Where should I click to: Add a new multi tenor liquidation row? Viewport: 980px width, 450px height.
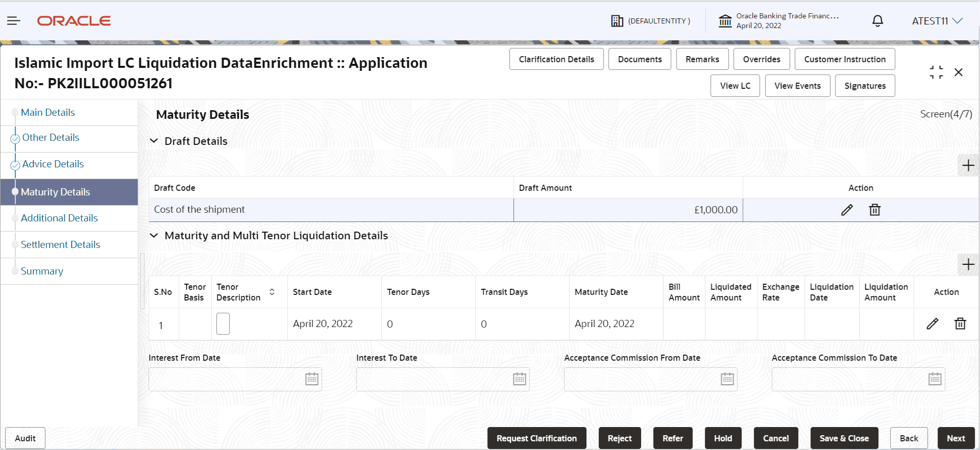click(x=968, y=264)
